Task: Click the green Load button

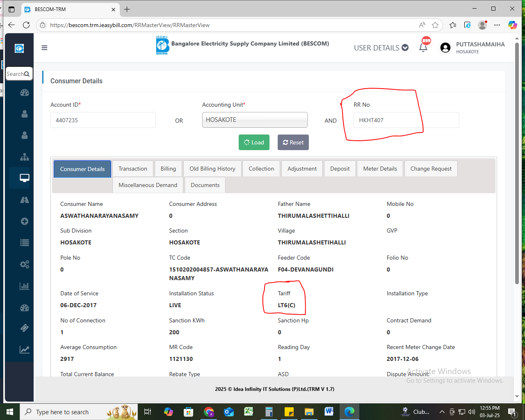Action: 254,142
